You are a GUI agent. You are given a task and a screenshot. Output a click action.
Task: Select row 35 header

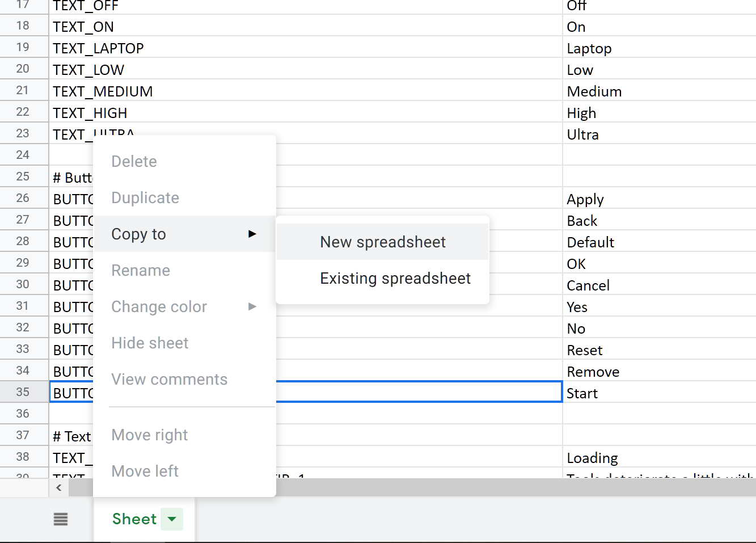(x=23, y=392)
